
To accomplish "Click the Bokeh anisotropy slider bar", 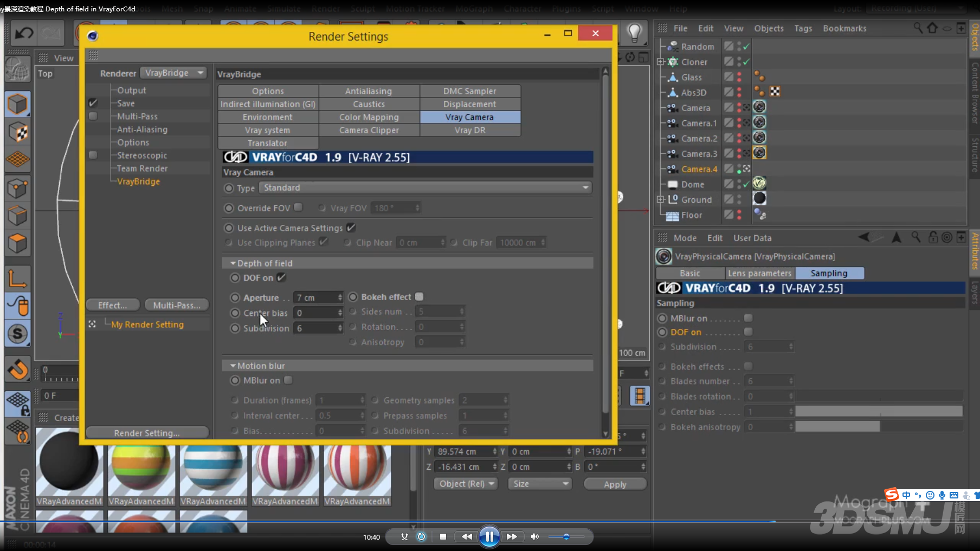I will 879,426.
